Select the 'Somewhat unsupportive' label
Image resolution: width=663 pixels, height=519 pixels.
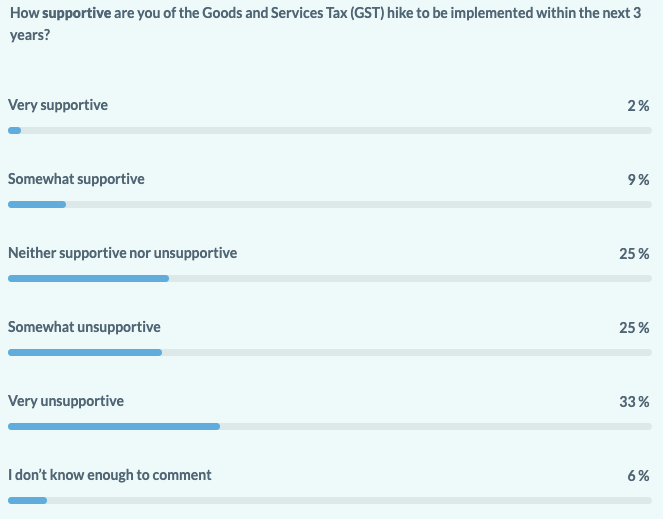click(84, 327)
